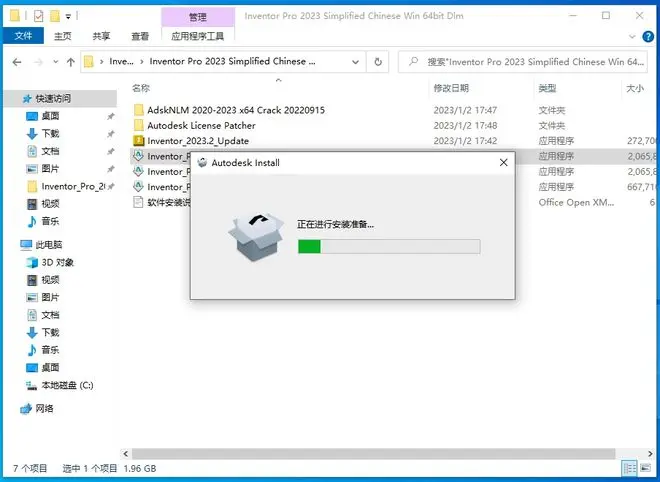Open 3D 对象 under 此电脑
The image size is (660, 482).
(58, 262)
